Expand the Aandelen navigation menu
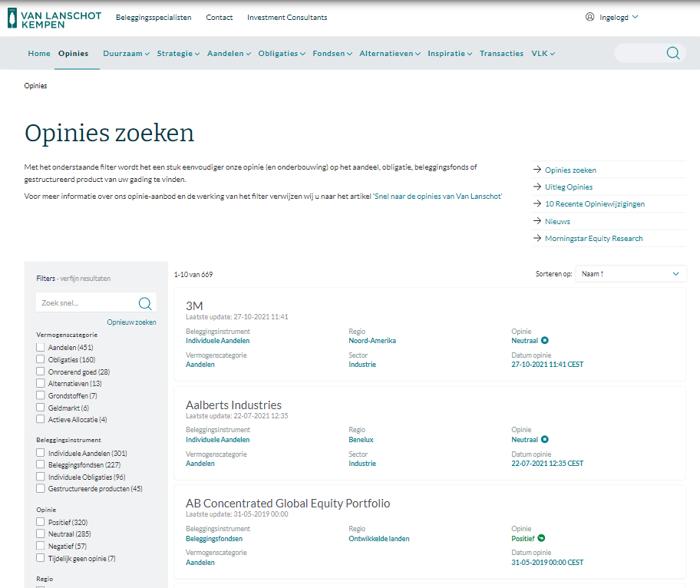This screenshot has height=588, width=700. click(x=229, y=54)
